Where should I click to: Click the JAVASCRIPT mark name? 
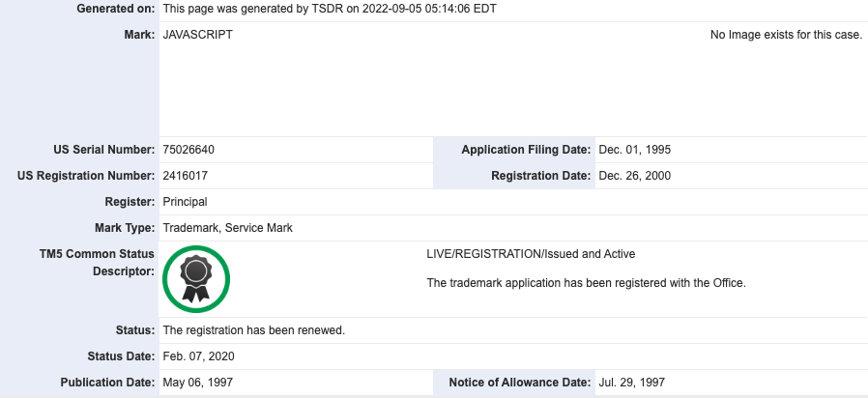tap(198, 35)
